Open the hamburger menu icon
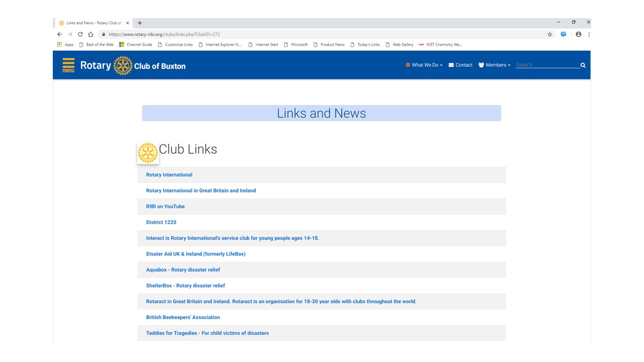 click(68, 65)
